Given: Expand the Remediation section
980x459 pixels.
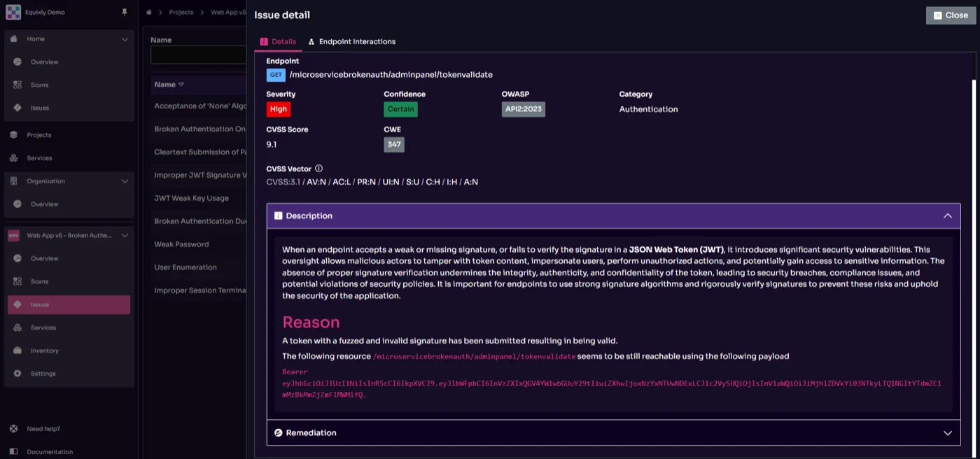Looking at the screenshot, I should [x=948, y=432].
